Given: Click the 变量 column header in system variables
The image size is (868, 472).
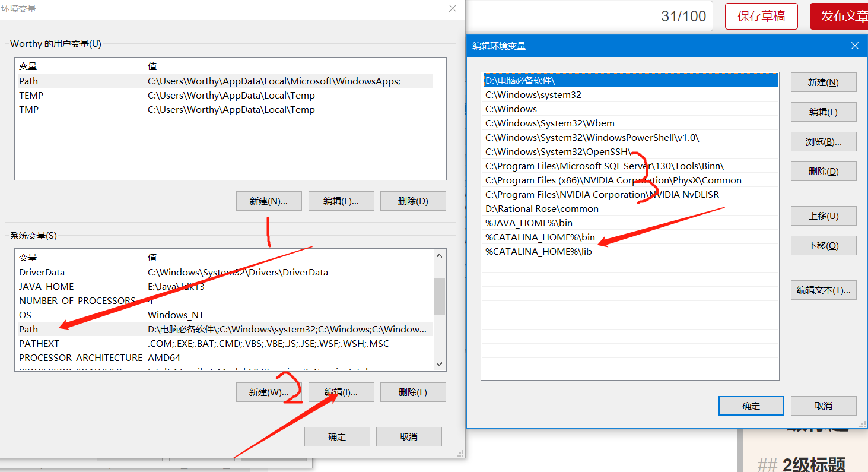Looking at the screenshot, I should pos(80,257).
